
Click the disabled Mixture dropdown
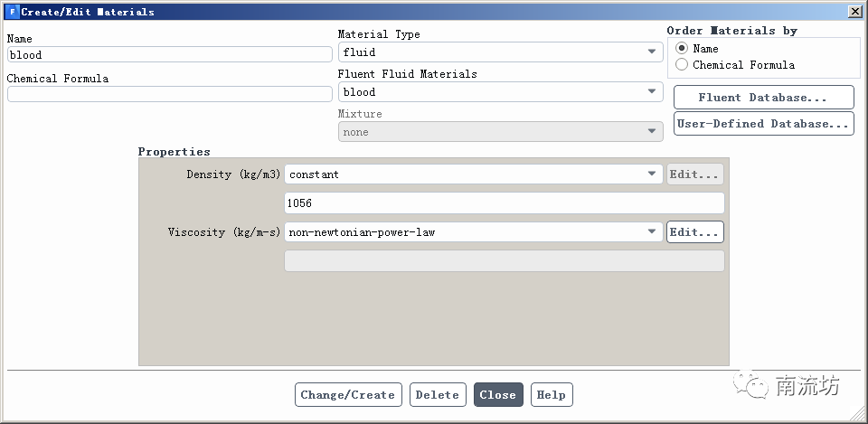coord(500,132)
